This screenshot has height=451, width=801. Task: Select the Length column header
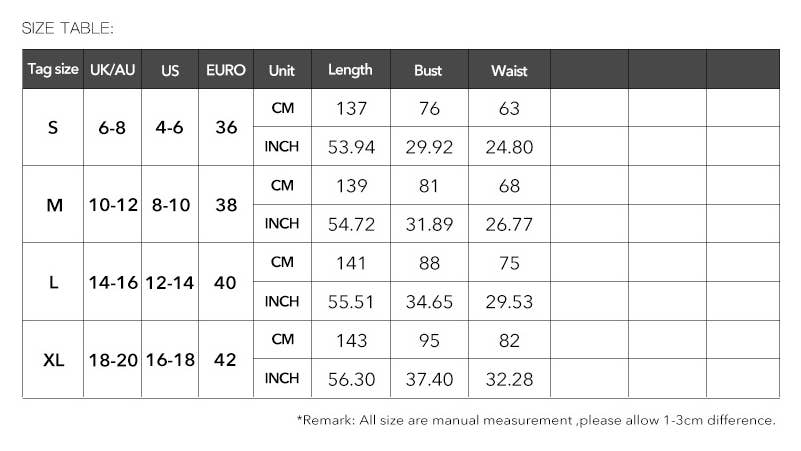click(350, 70)
